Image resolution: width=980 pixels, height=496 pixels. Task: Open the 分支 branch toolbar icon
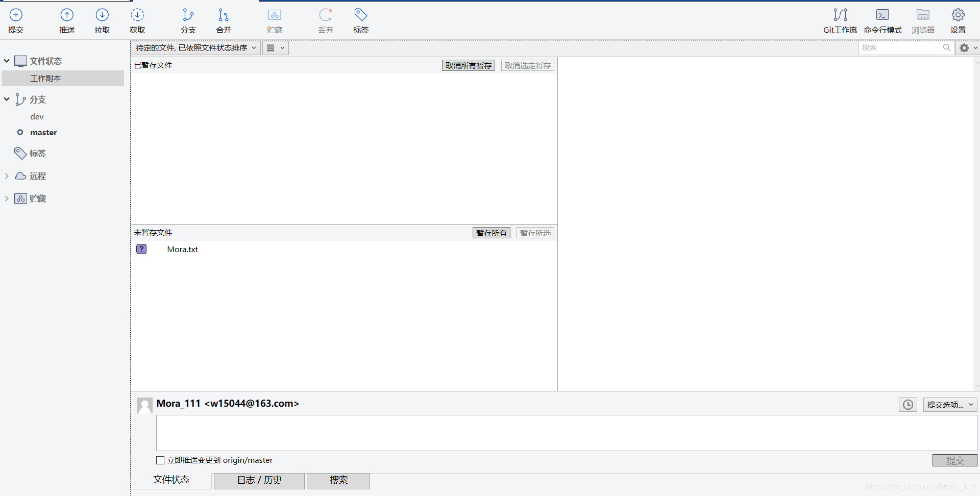pos(188,15)
